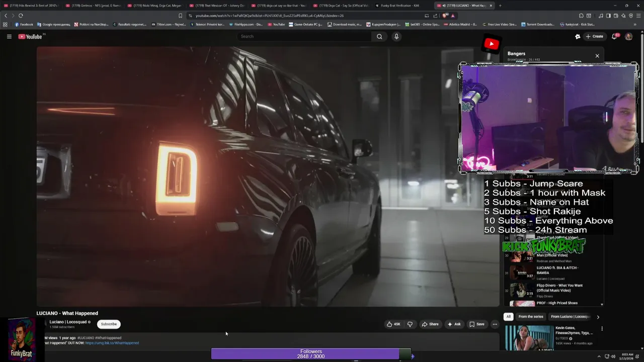
Task: Open Brave Wallet icon
Action: [x=616, y=16]
